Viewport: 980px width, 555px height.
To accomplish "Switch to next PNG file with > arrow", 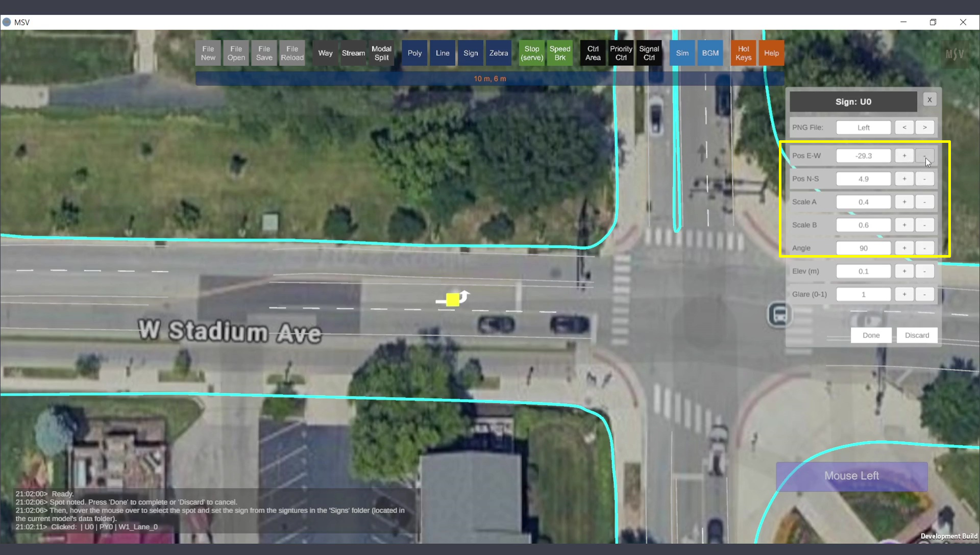I will click(x=924, y=128).
